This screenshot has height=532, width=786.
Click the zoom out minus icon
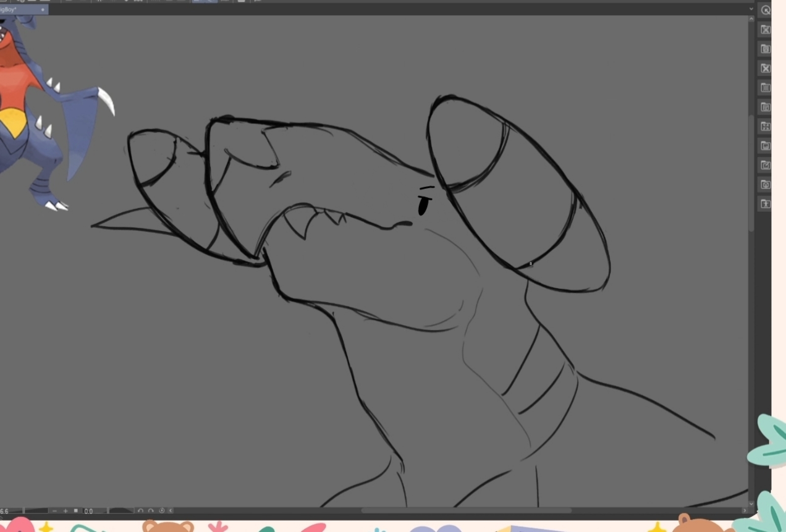[54, 511]
